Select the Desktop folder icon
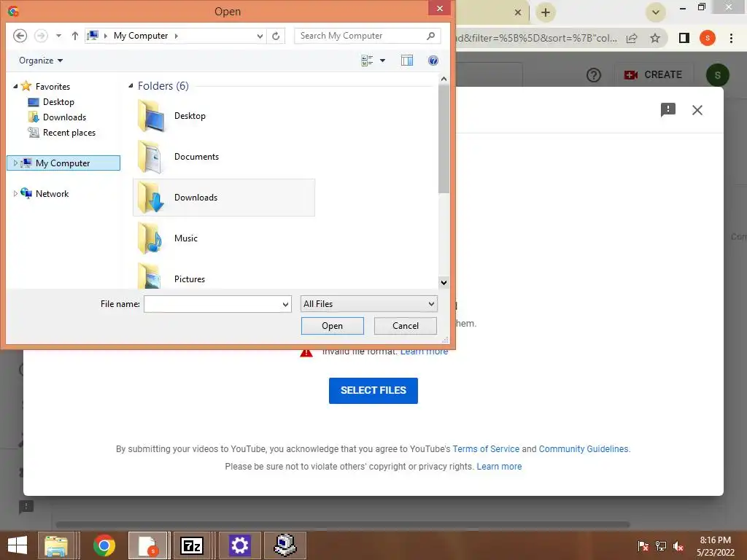747x560 pixels. [x=151, y=116]
